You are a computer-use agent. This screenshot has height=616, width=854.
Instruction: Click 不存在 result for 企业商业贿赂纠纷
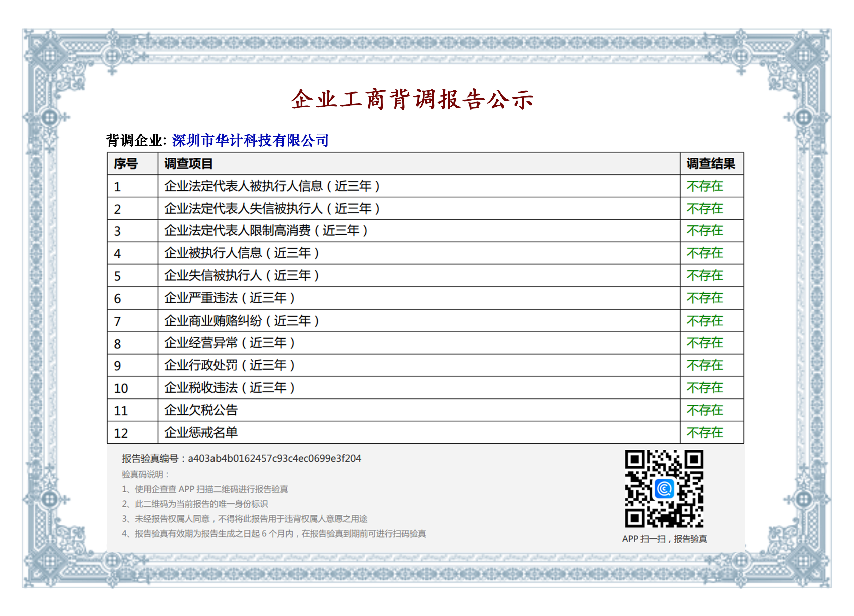coord(705,321)
